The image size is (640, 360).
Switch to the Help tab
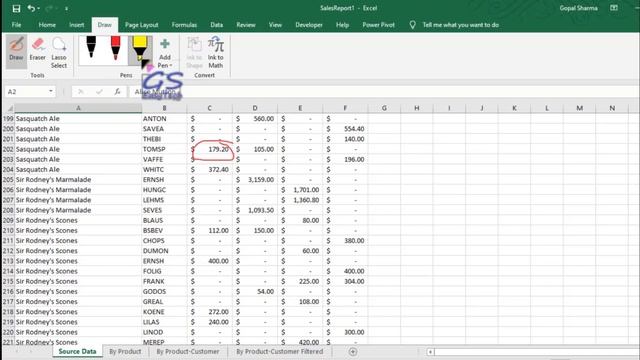(x=342, y=25)
